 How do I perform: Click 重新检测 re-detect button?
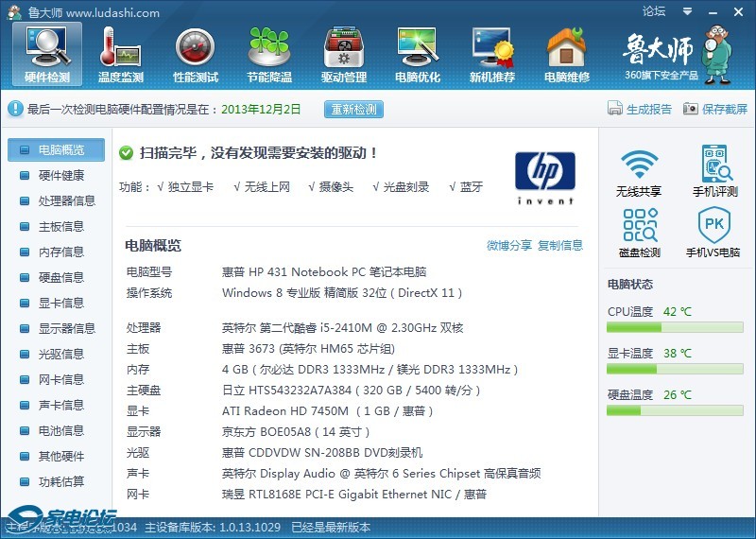pyautogui.click(x=353, y=110)
